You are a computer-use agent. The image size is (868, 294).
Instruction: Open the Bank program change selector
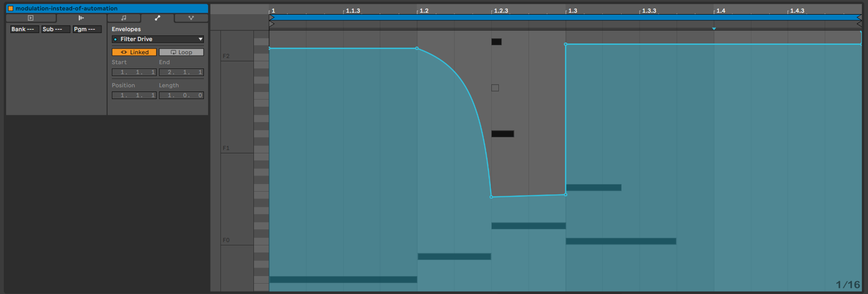pyautogui.click(x=24, y=29)
